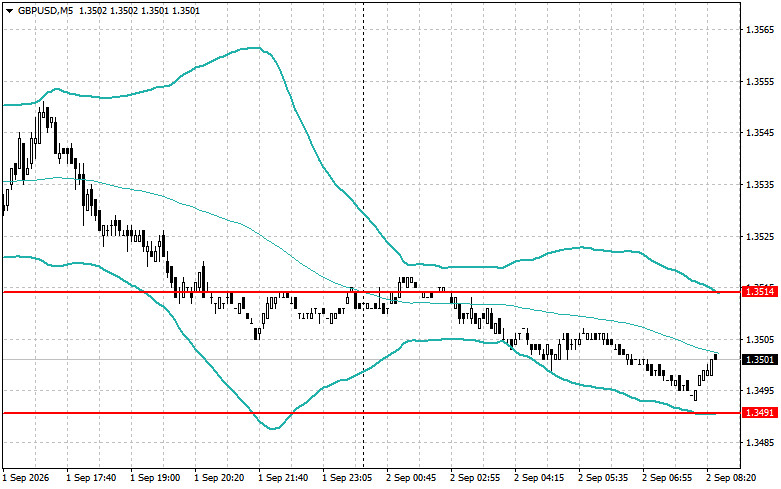The width and height of the screenshot is (781, 489).
Task: Select the lower Bollinger band trough near 21:40
Action: point(273,428)
